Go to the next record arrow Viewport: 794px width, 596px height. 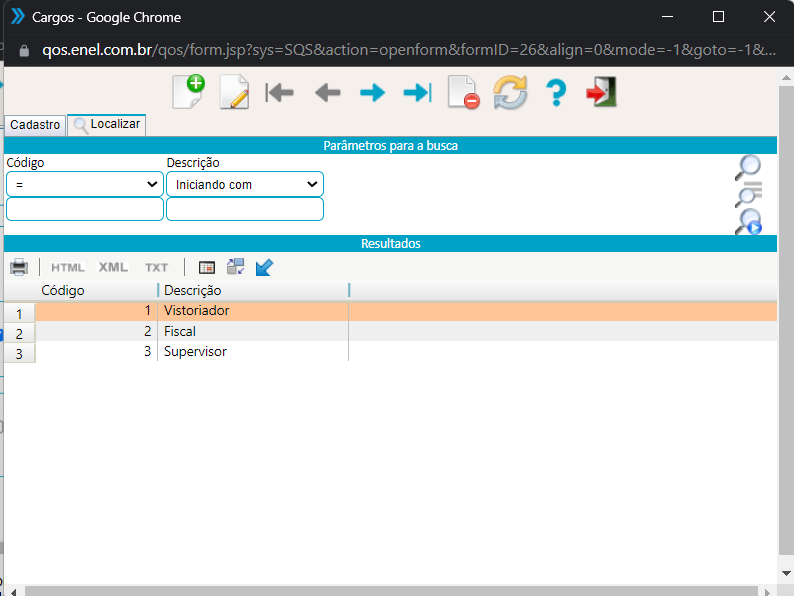(372, 93)
